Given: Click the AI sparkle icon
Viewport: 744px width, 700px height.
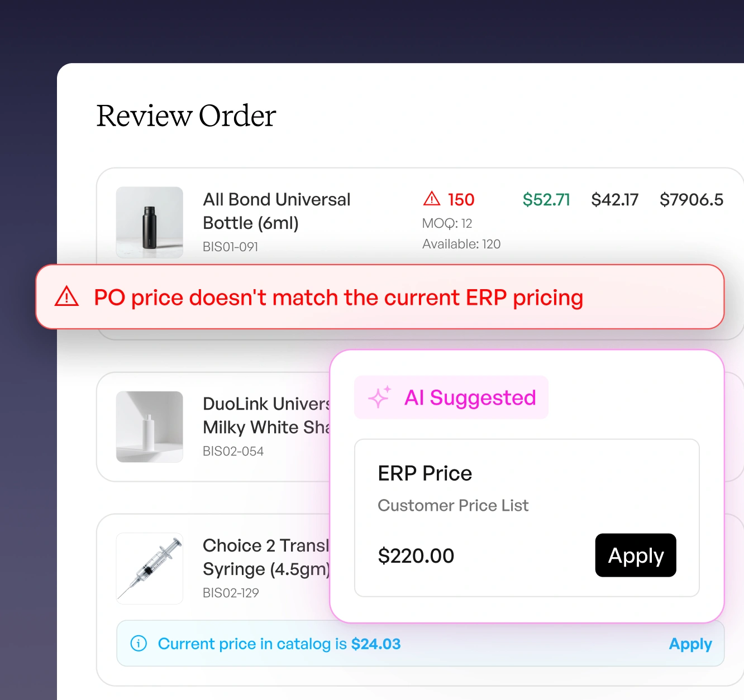Looking at the screenshot, I should [379, 397].
